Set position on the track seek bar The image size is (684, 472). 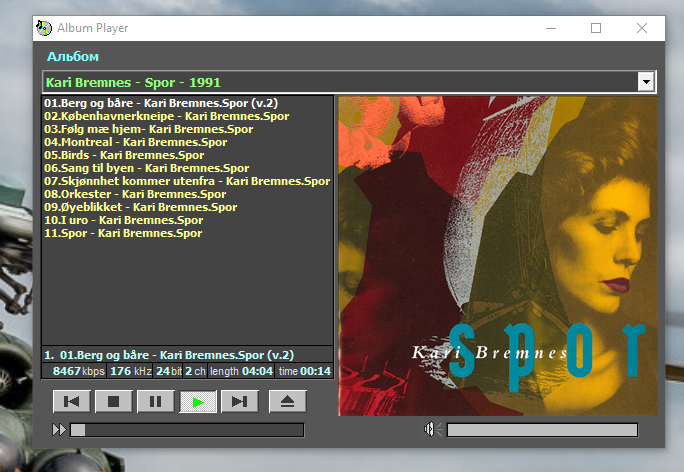[187, 430]
